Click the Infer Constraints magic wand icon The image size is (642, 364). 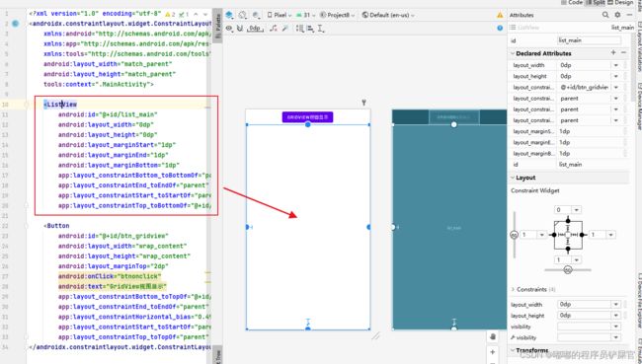coord(285,29)
